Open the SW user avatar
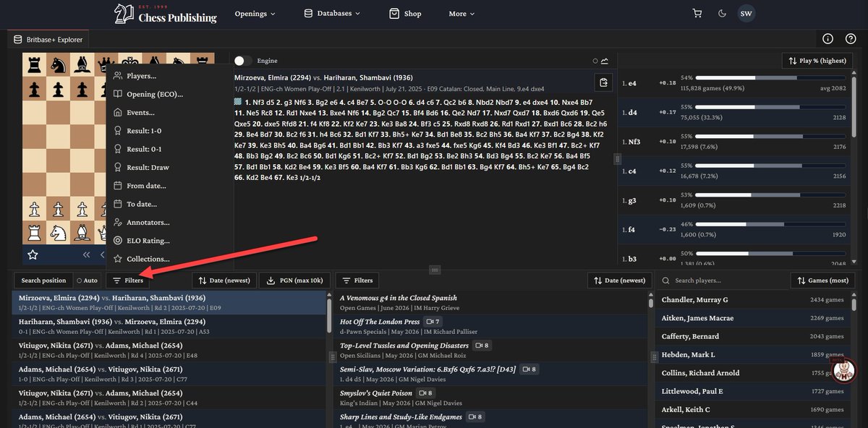The width and height of the screenshot is (868, 428). [x=746, y=13]
